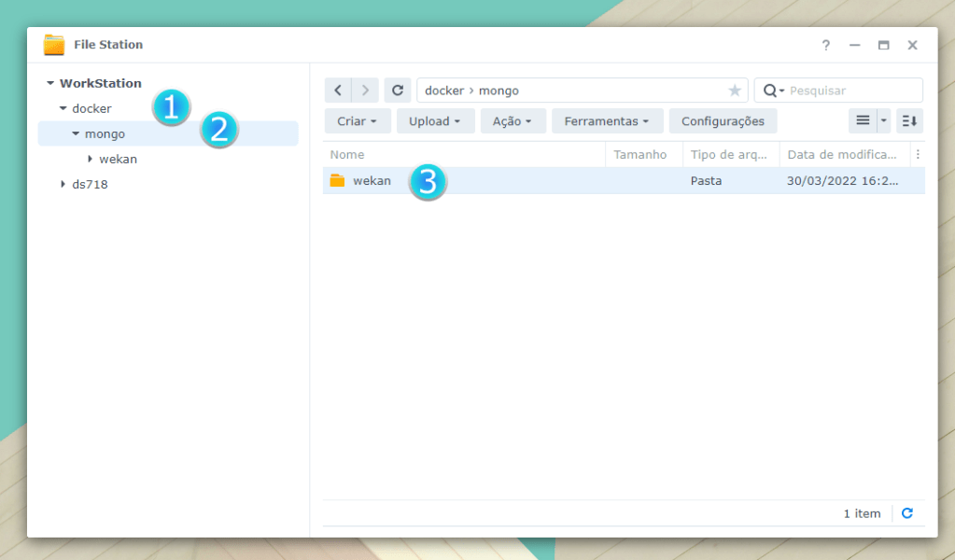Refresh item count in status bar
This screenshot has width=955, height=560.
pyautogui.click(x=906, y=513)
